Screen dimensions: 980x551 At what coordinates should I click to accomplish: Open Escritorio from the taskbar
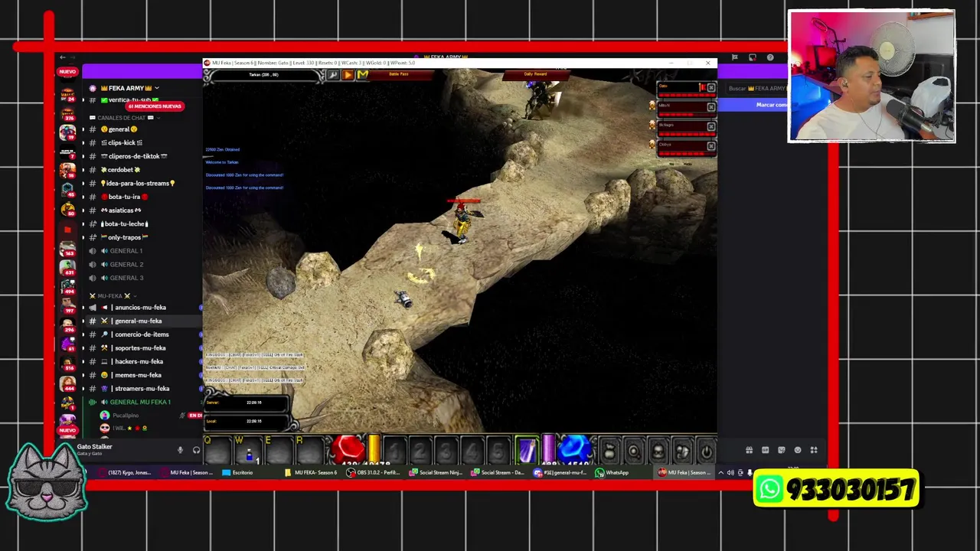pos(237,472)
